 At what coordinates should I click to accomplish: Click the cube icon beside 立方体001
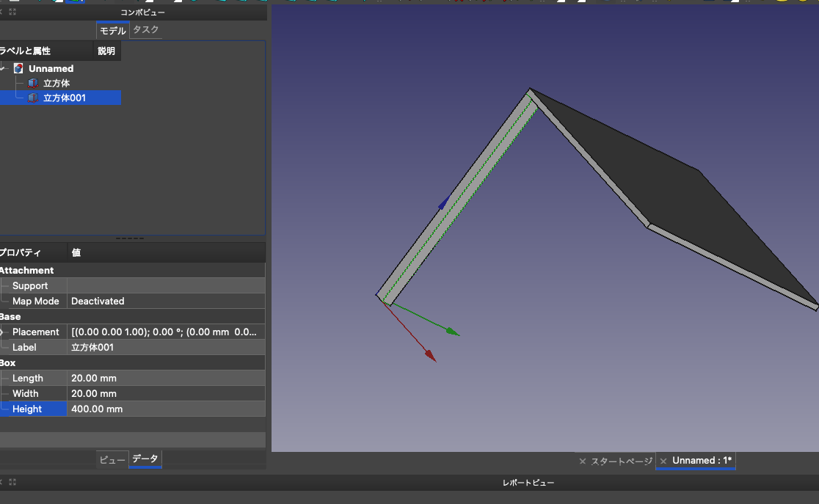point(33,98)
